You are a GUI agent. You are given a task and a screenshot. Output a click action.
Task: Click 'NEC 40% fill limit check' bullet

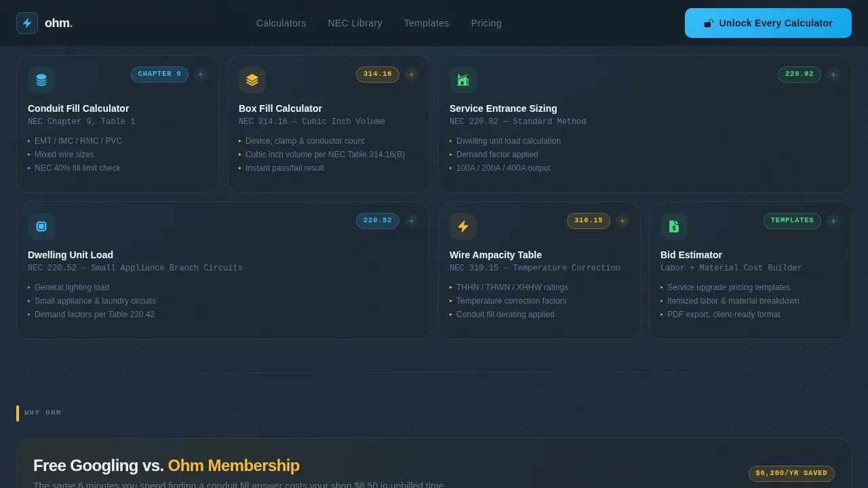77,168
